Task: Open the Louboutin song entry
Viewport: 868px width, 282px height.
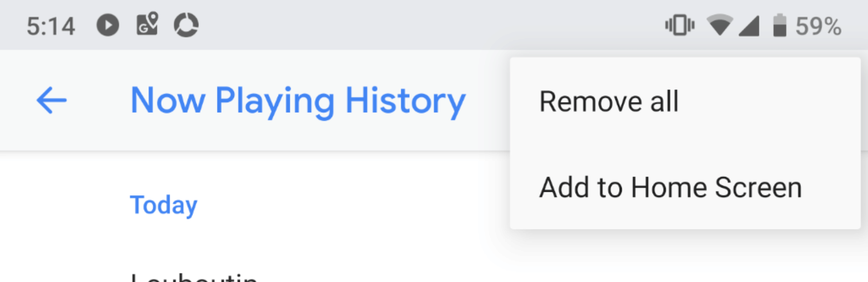Action: [x=194, y=277]
